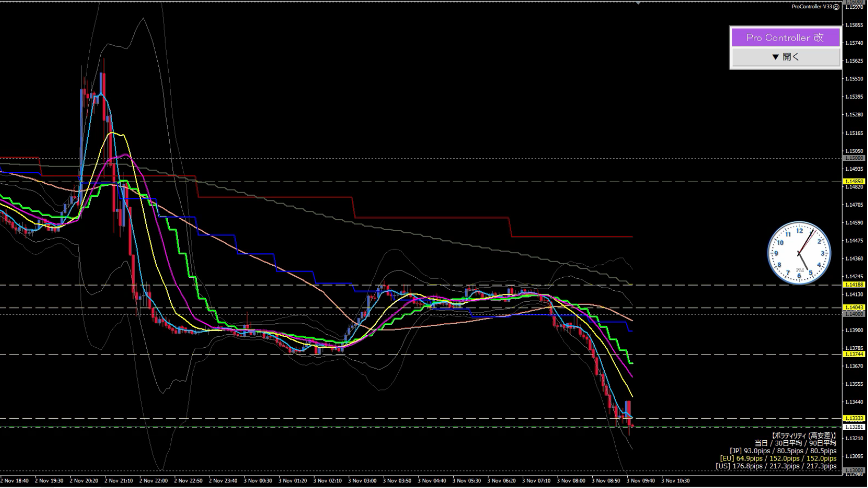The height and width of the screenshot is (488, 868).
Task: Click the chart shift triangle marker at top
Action: (x=638, y=3)
